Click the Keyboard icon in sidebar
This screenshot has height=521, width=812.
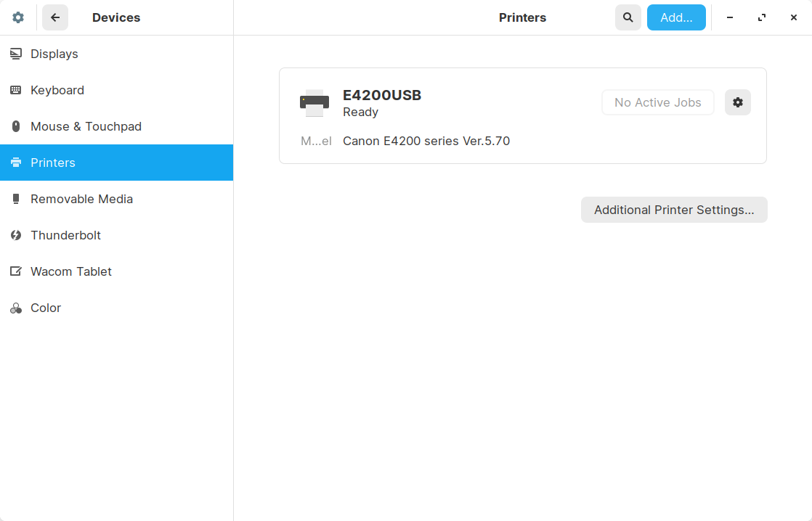pyautogui.click(x=16, y=90)
